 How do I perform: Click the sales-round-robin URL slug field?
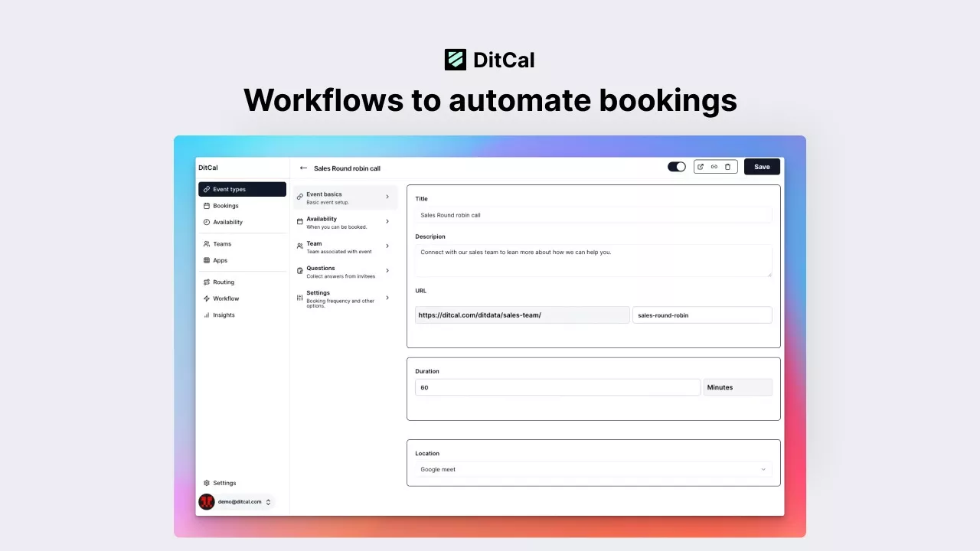coord(702,315)
